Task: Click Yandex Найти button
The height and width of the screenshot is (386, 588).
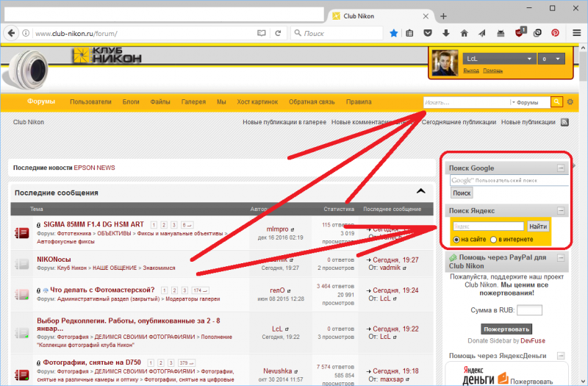Action: (x=538, y=226)
